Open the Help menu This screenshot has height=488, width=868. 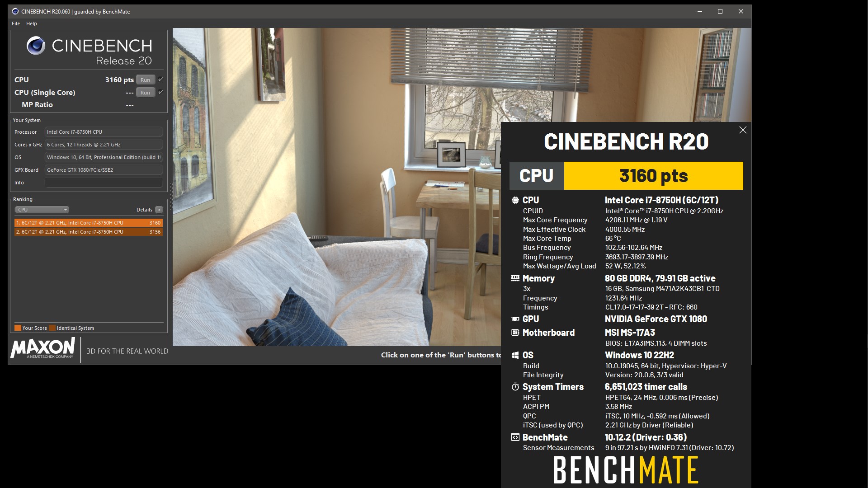(x=32, y=23)
